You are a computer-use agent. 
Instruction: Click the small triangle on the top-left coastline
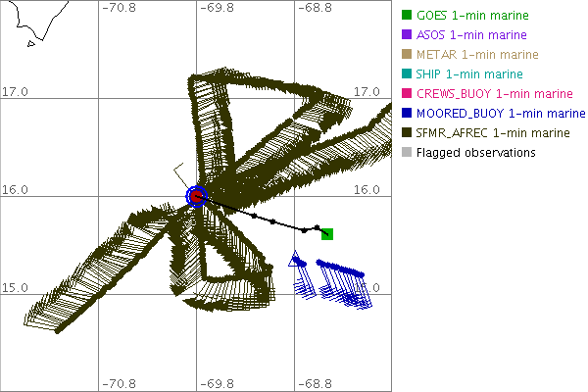pyautogui.click(x=30, y=43)
